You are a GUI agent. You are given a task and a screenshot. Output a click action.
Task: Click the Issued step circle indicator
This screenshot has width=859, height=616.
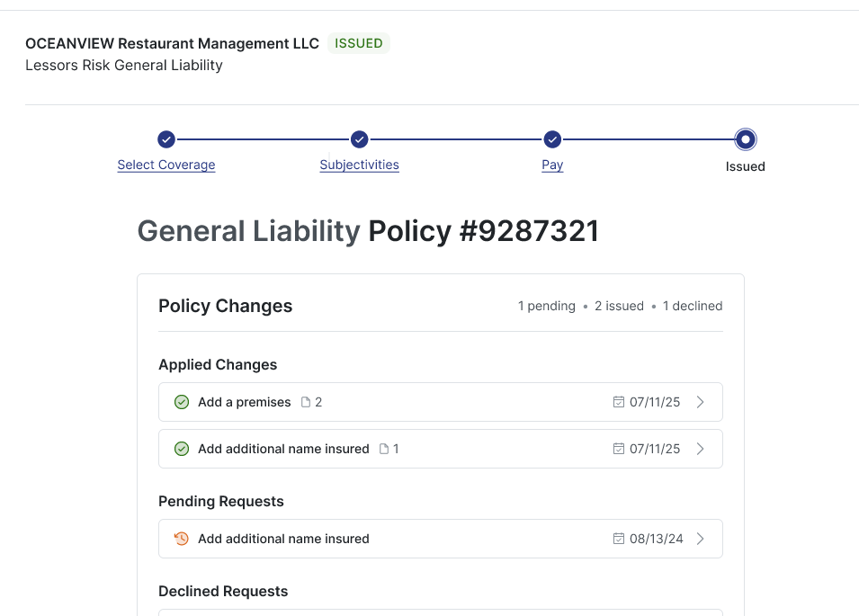[745, 139]
